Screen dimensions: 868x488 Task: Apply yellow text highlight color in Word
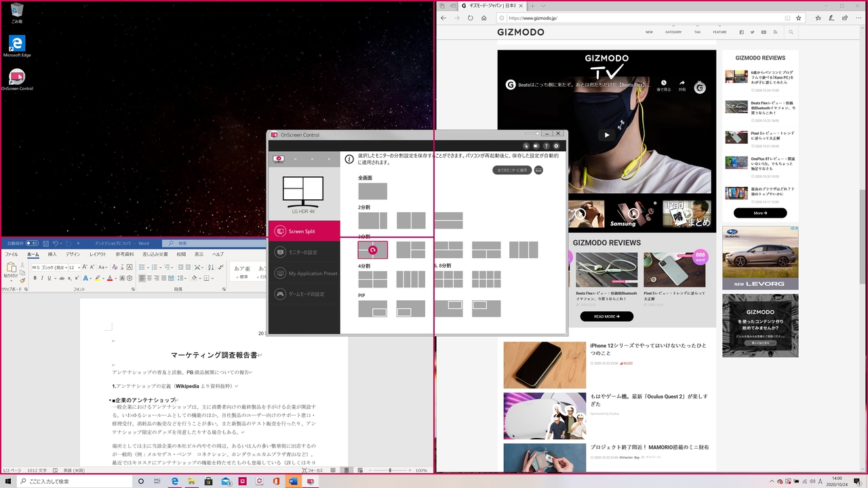98,278
